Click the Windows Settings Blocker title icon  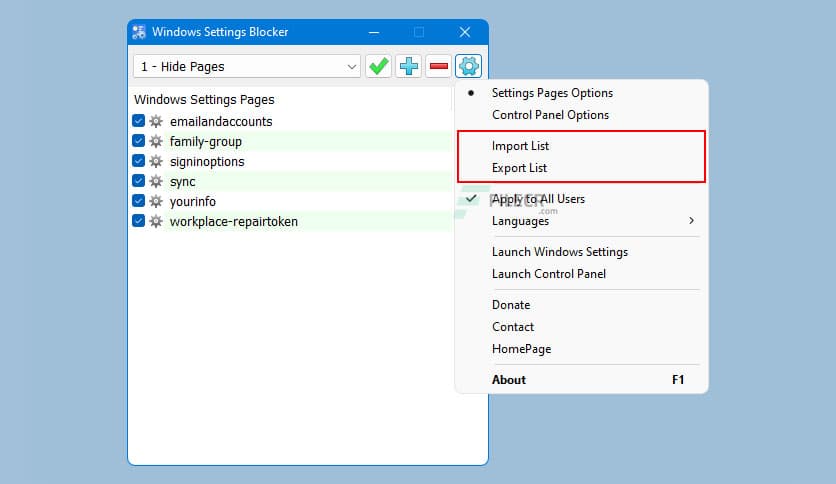[139, 32]
